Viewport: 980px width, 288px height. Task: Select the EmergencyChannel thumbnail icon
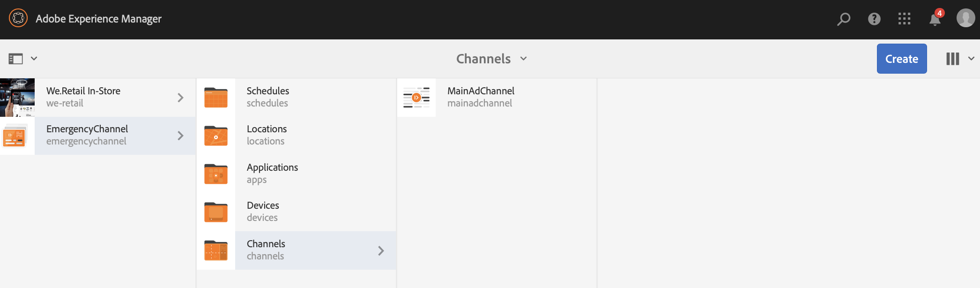tap(15, 136)
